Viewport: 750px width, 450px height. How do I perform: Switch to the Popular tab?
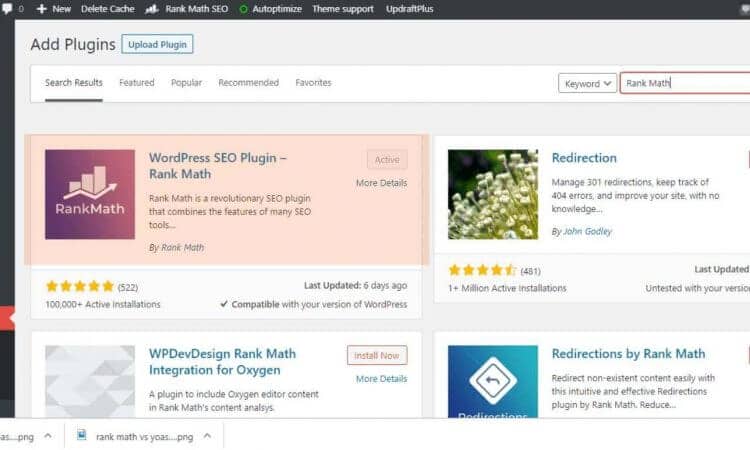click(x=187, y=83)
